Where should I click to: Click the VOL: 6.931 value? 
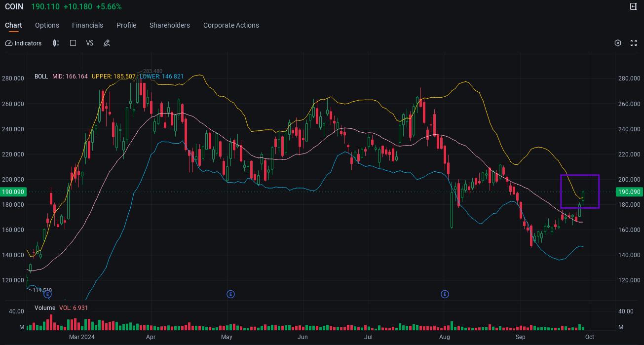(x=74, y=308)
